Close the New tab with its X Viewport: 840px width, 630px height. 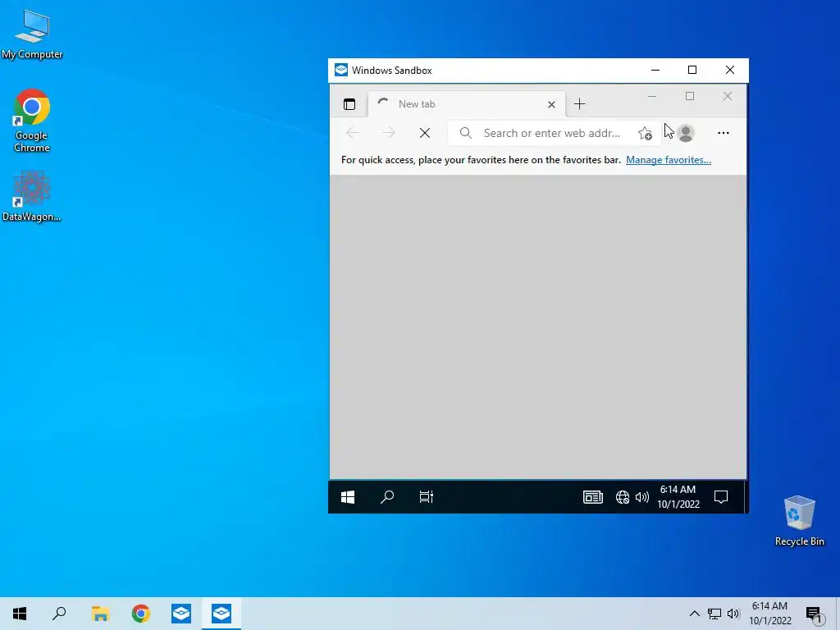(x=551, y=104)
